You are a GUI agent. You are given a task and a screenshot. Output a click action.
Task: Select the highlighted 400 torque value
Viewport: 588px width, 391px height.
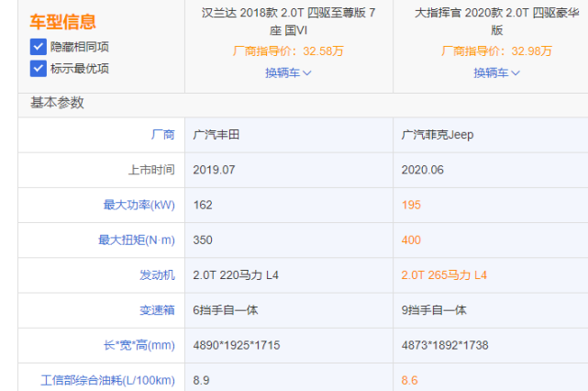pos(411,240)
